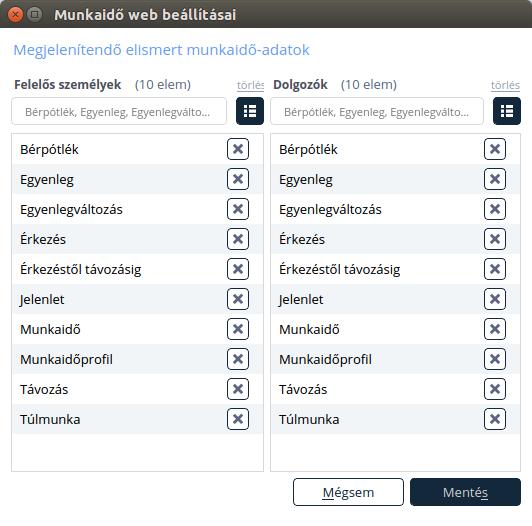Select Érkezéstől távozásig row in Dolgozók
Viewport: 532px width, 526px height.
point(396,269)
